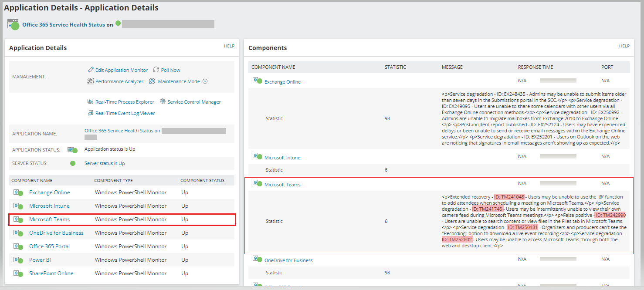Click the STATISTIC column header
The height and width of the screenshot is (290, 644).
[395, 67]
